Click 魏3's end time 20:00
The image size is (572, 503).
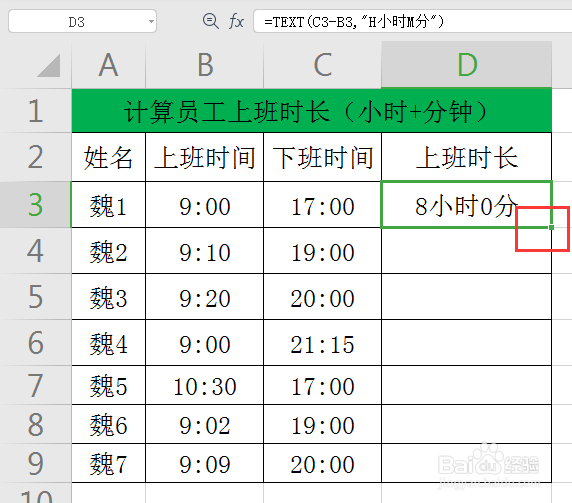point(322,297)
